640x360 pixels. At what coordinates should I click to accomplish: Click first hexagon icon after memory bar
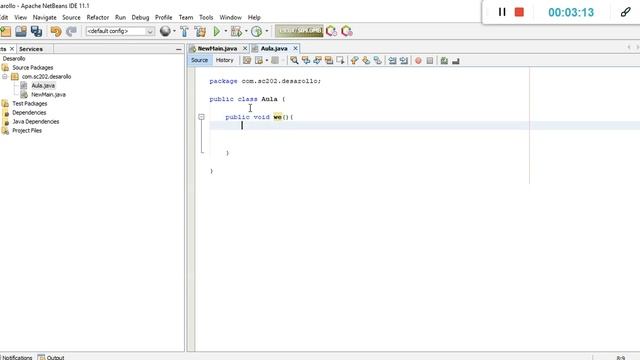[331, 31]
